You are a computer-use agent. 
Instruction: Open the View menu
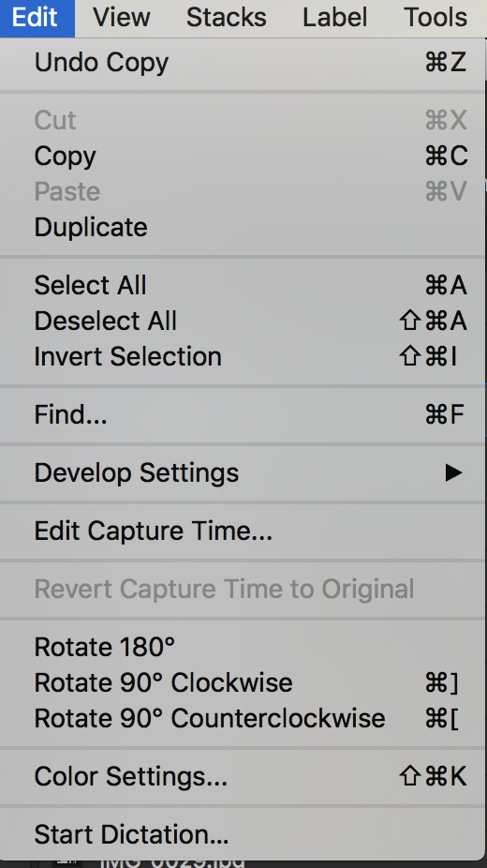point(122,18)
